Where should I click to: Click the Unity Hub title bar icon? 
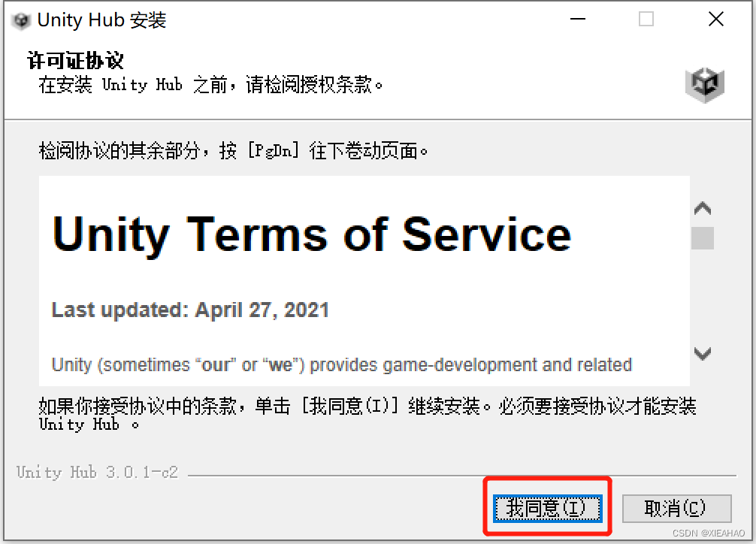(21, 20)
